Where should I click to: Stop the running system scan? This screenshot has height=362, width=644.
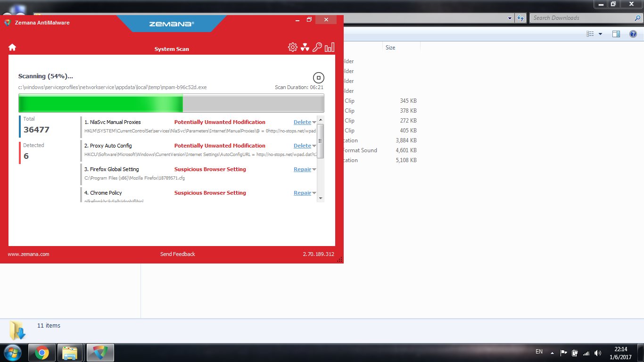[x=319, y=78]
